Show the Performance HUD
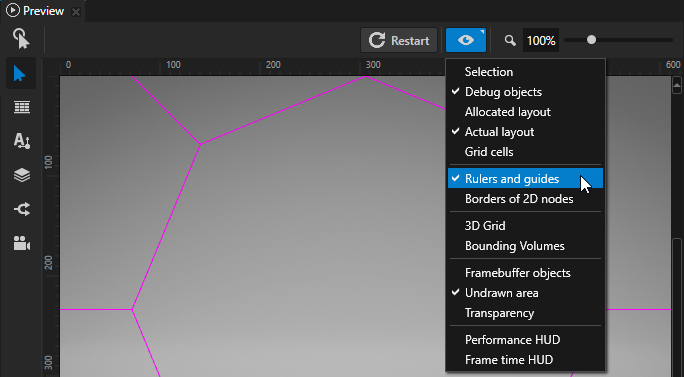 point(525,339)
